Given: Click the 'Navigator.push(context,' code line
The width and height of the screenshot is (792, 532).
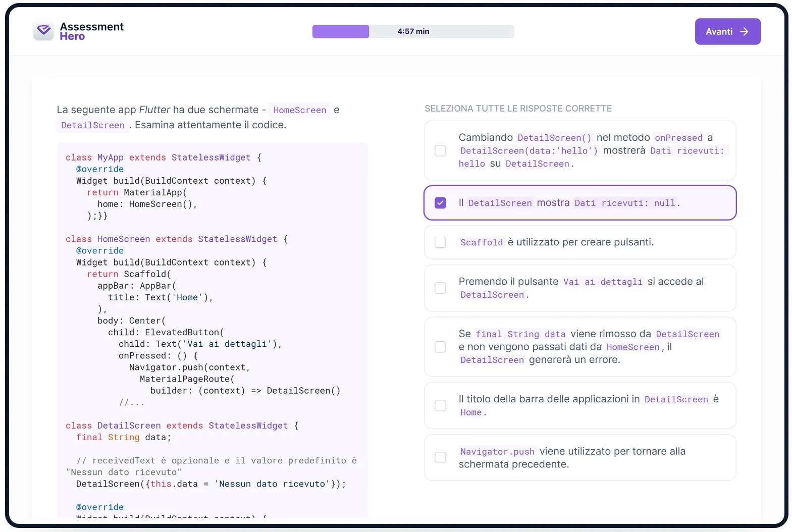Looking at the screenshot, I should pyautogui.click(x=189, y=367).
